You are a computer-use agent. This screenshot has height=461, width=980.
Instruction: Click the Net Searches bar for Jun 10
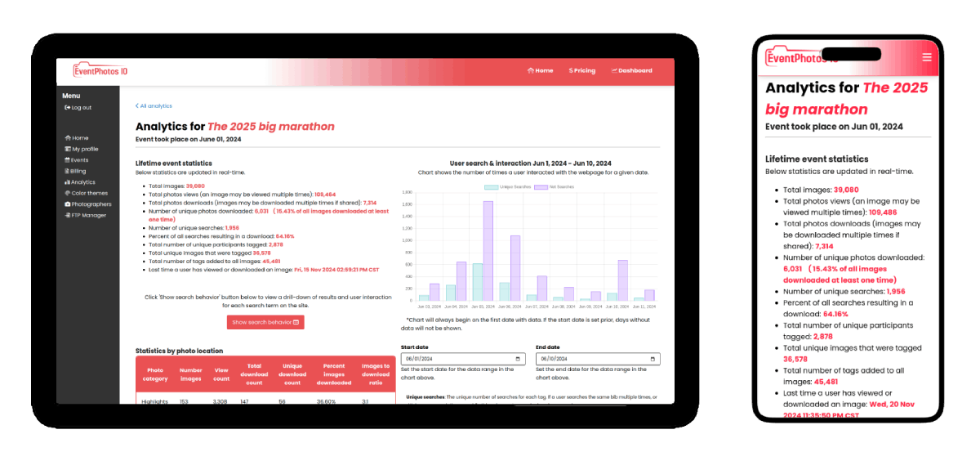tap(622, 280)
